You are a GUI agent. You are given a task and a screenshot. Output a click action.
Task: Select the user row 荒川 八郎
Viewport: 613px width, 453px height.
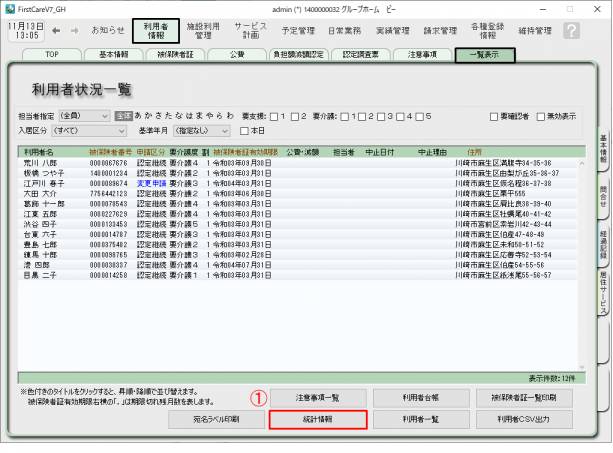pos(42,163)
